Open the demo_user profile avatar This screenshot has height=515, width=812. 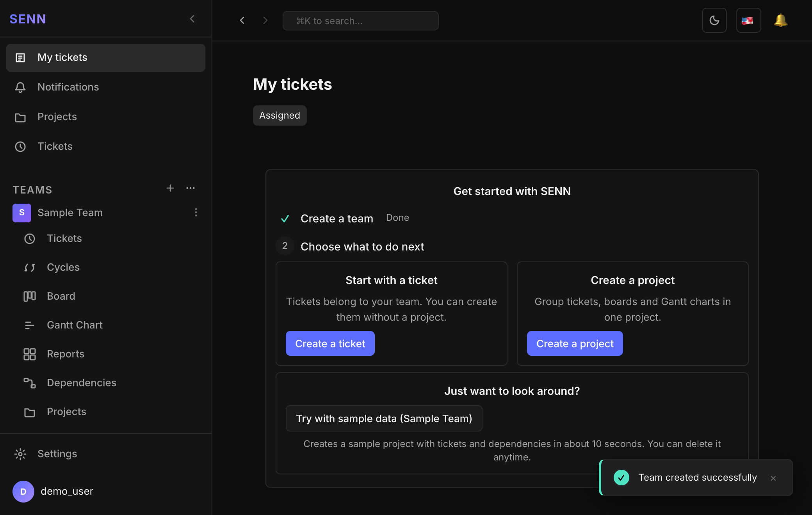[x=23, y=491]
